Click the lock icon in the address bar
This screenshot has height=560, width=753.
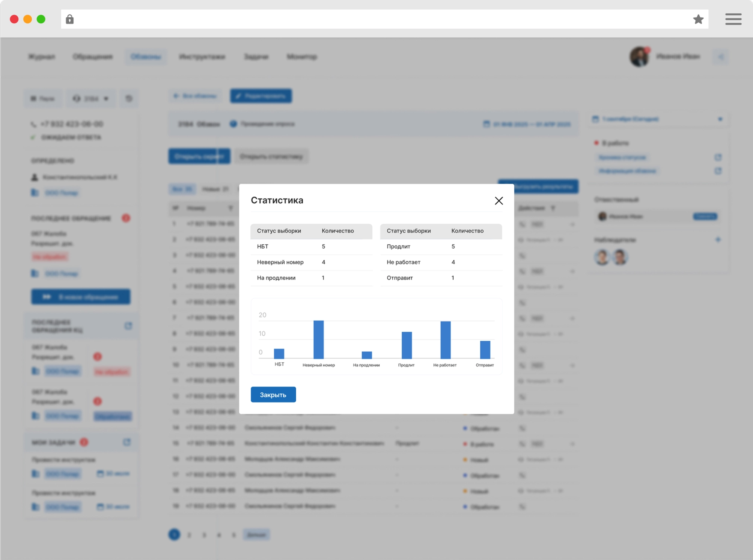(70, 19)
